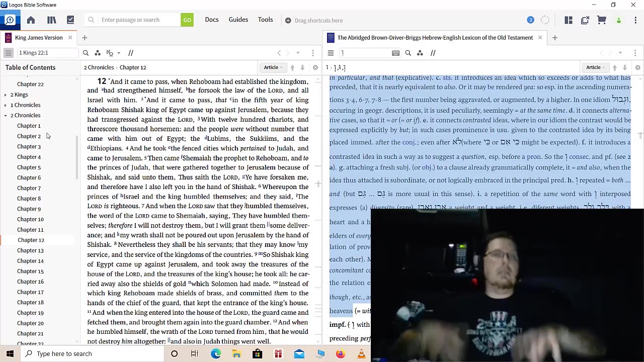This screenshot has width=644, height=362.
Task: Toggle the KJV table of contents sidebar
Action: tap(9, 53)
